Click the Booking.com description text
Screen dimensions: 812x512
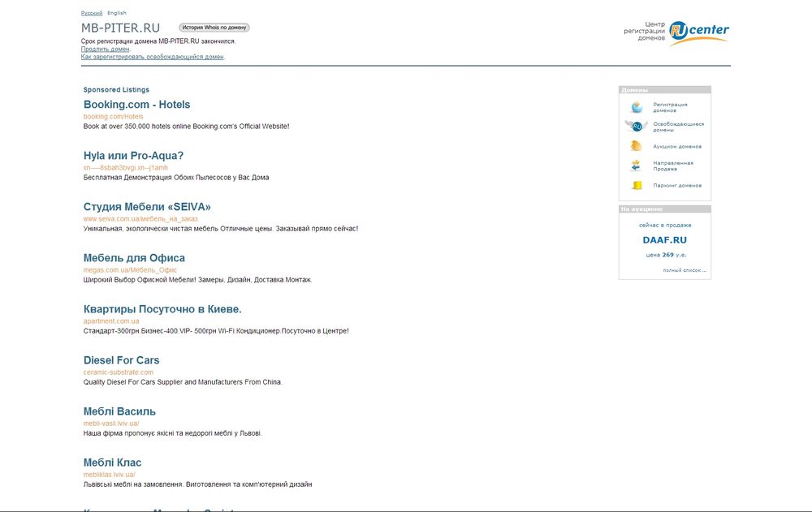tap(187, 127)
